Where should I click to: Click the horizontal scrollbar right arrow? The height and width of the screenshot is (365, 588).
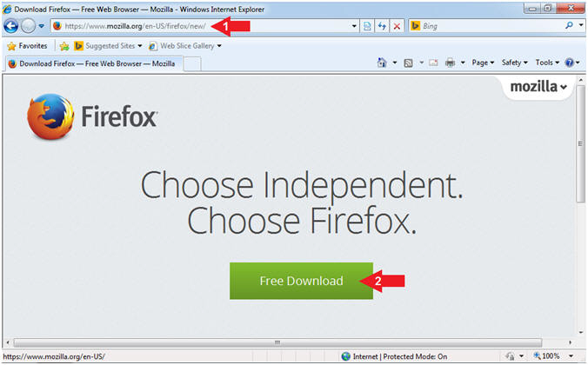(x=570, y=342)
